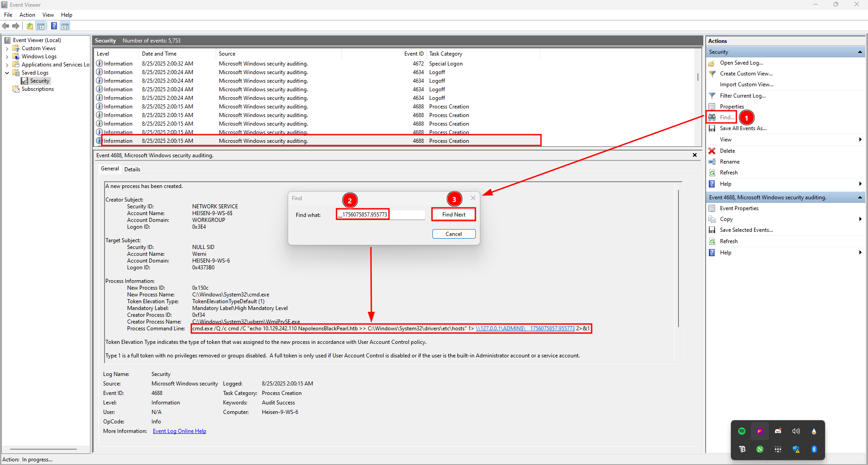Expand the View action submenu arrow
868x465 pixels.
pyautogui.click(x=860, y=139)
